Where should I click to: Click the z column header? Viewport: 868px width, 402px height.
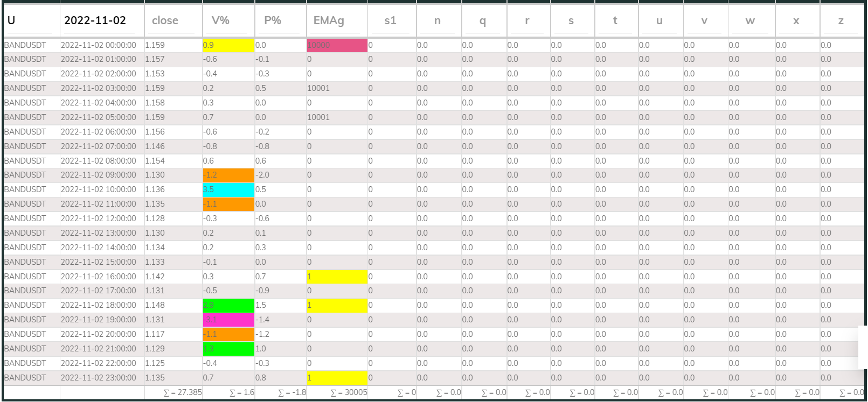842,20
